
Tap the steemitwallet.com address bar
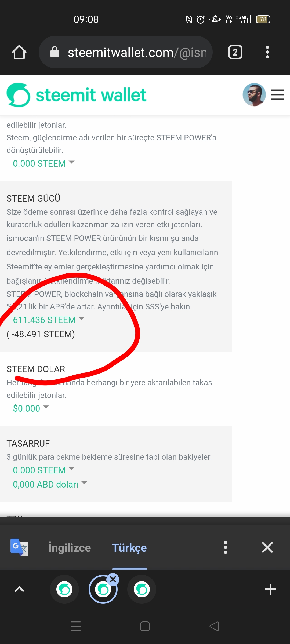point(126,52)
